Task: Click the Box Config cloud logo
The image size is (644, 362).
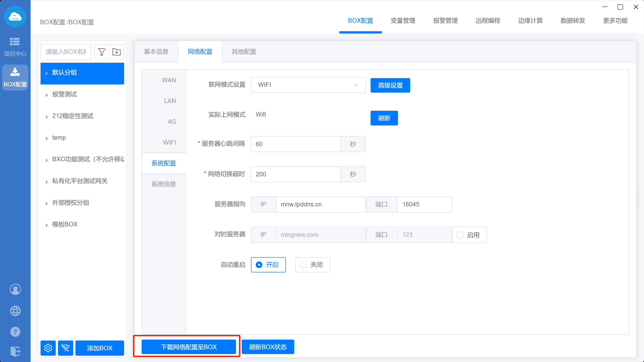Action: pos(15,17)
